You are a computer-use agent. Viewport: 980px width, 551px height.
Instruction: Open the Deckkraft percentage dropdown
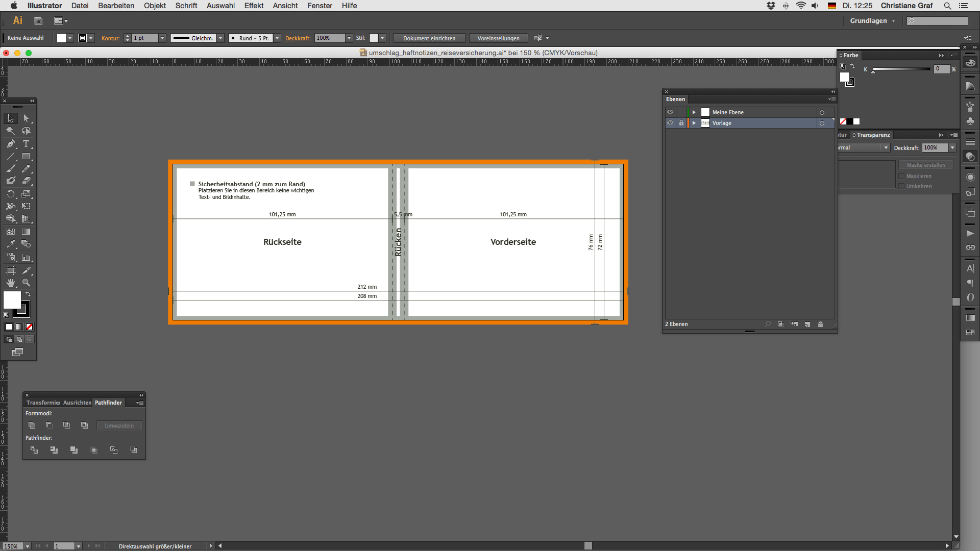pos(349,38)
